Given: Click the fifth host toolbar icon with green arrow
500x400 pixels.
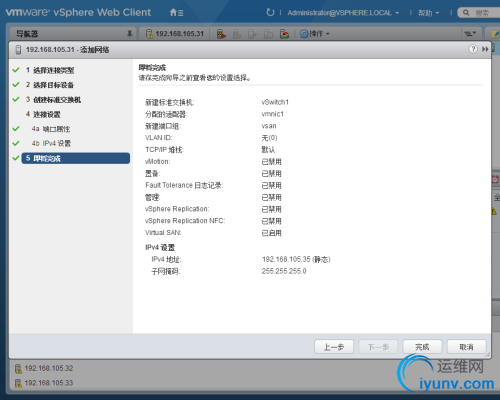Looking at the screenshot, I should (284, 34).
